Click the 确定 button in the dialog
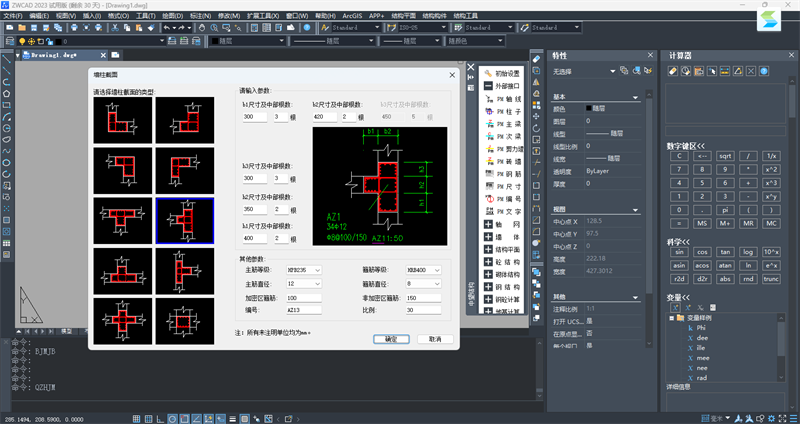The height and width of the screenshot is (424, 800). (392, 339)
